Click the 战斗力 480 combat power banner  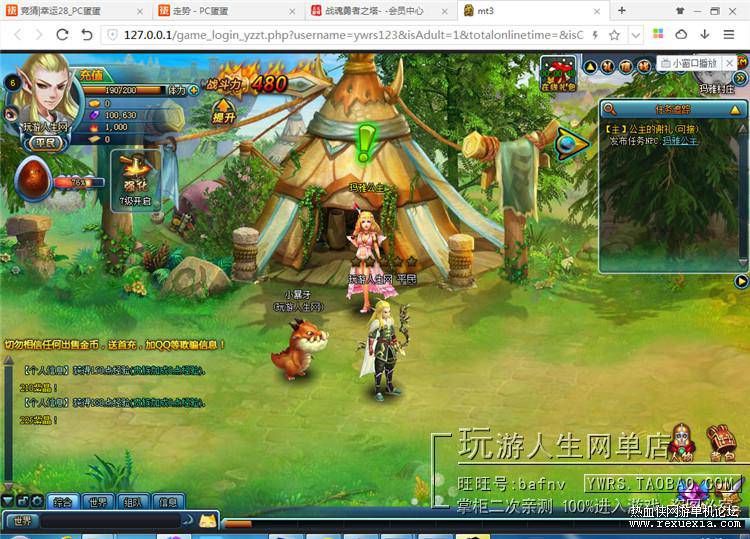point(247,84)
